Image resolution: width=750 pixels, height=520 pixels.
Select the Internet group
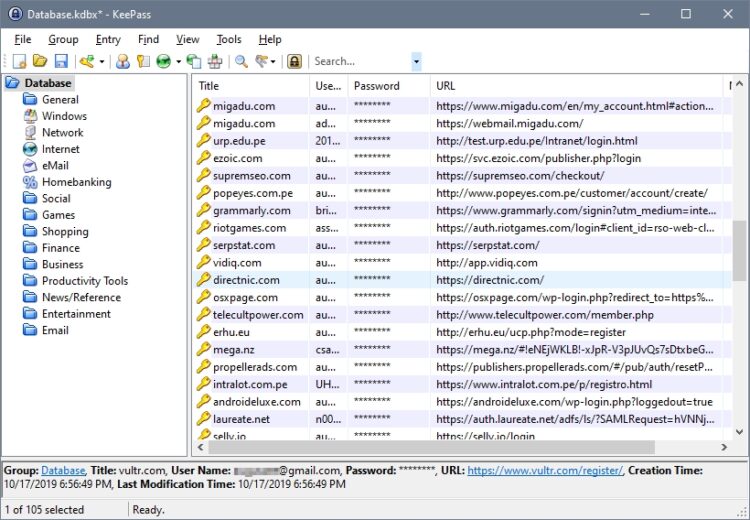click(x=61, y=149)
